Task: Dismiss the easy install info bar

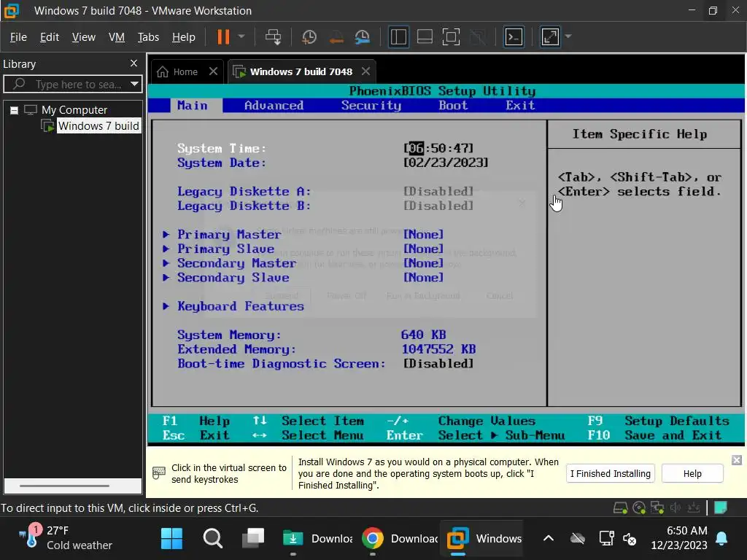Action: point(737,460)
